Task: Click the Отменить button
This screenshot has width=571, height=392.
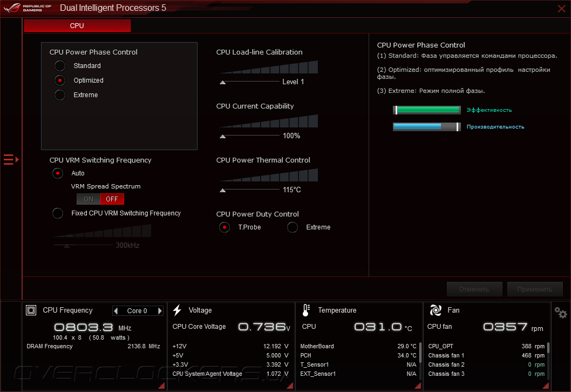Action: click(474, 289)
